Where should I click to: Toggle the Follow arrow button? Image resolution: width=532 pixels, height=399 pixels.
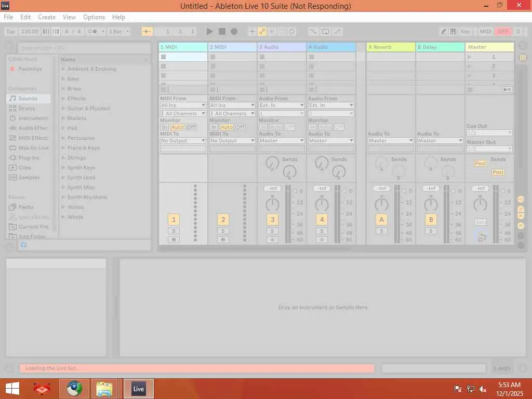pyautogui.click(x=147, y=32)
